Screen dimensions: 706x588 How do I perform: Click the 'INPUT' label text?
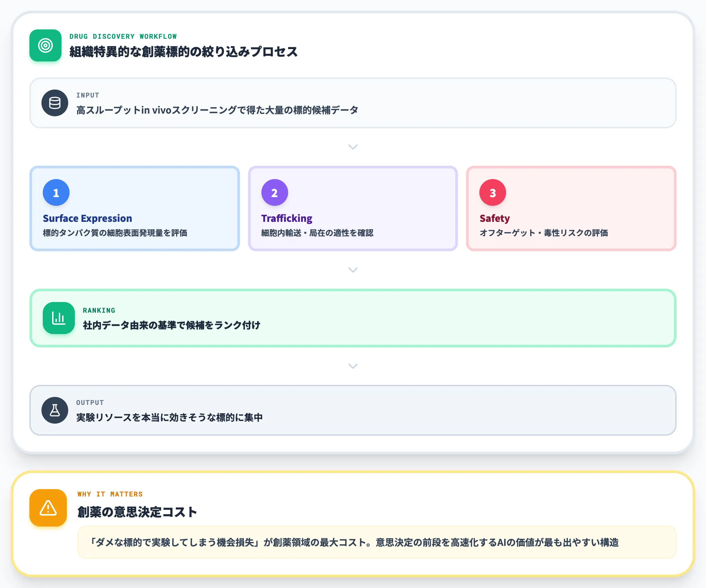88,95
